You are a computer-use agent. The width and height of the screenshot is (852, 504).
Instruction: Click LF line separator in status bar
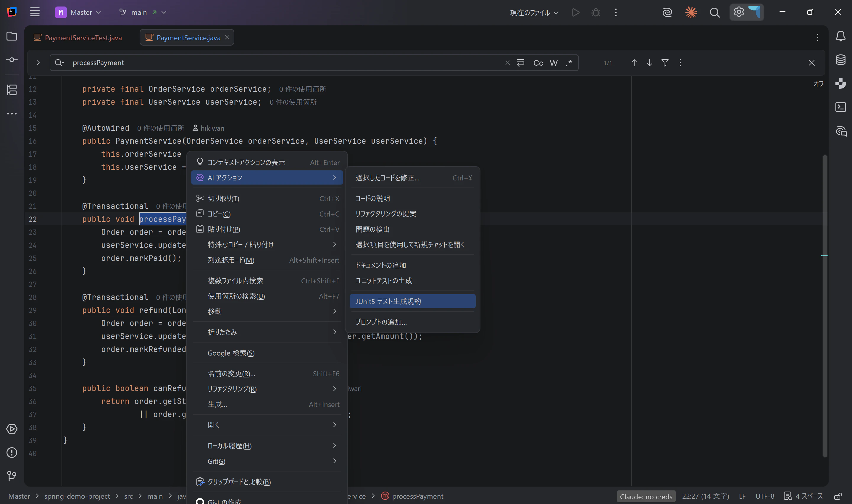point(742,496)
